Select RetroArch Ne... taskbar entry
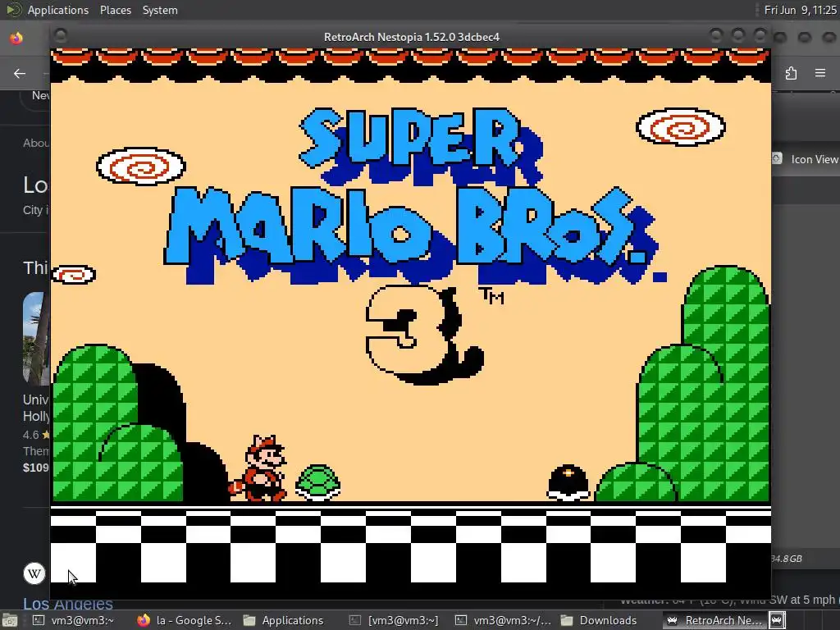 click(x=714, y=620)
